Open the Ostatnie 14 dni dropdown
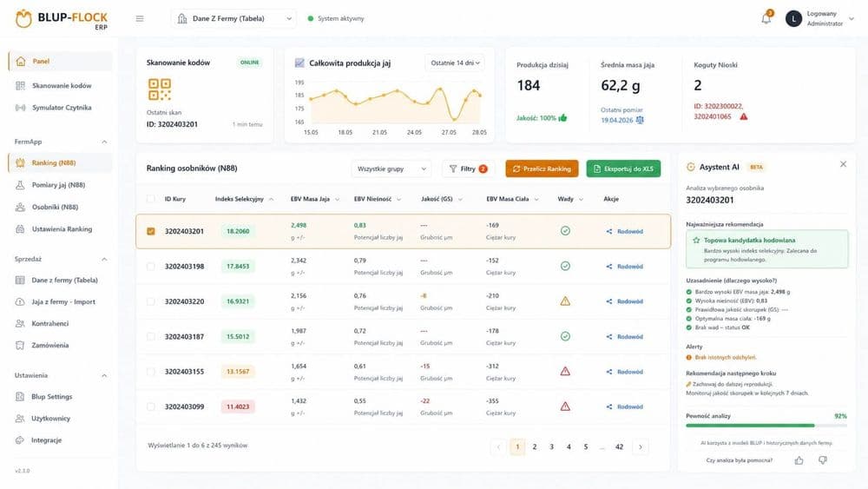 click(x=455, y=63)
